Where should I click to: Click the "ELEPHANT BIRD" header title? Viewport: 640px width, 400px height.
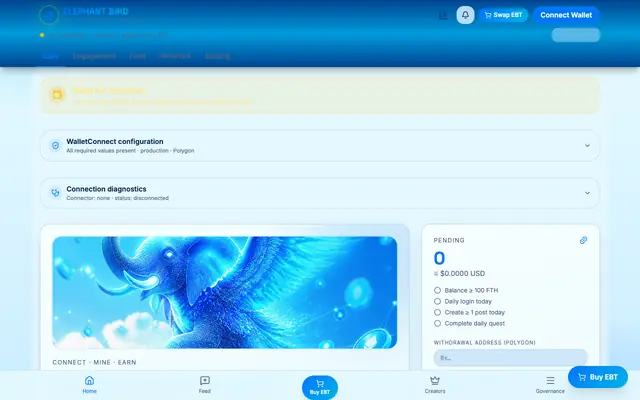96,11
